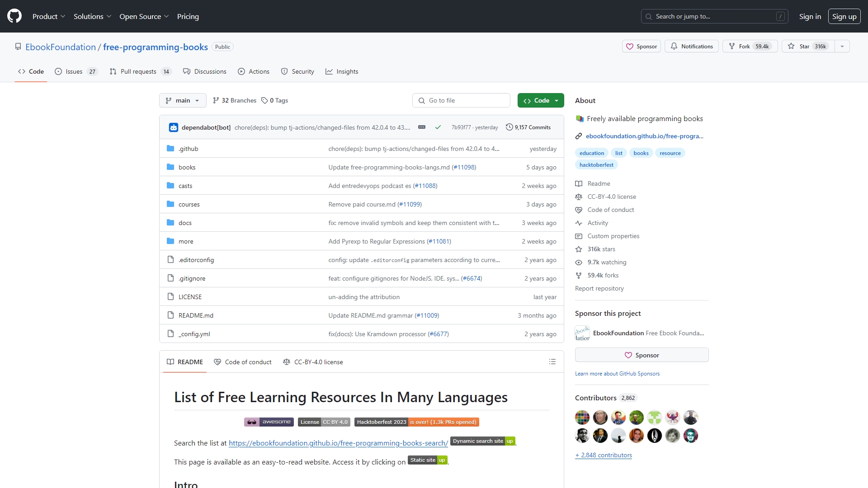
Task: Expand the Solutions menu
Action: tap(93, 16)
